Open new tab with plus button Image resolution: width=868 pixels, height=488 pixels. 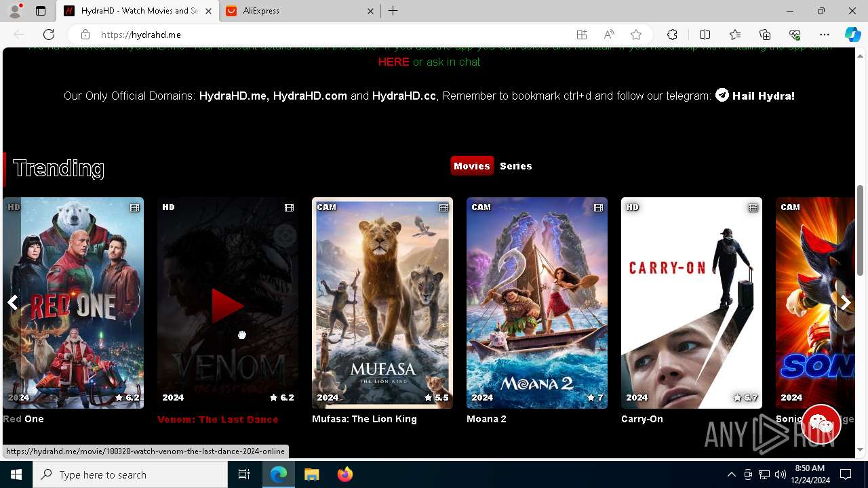pyautogui.click(x=393, y=11)
